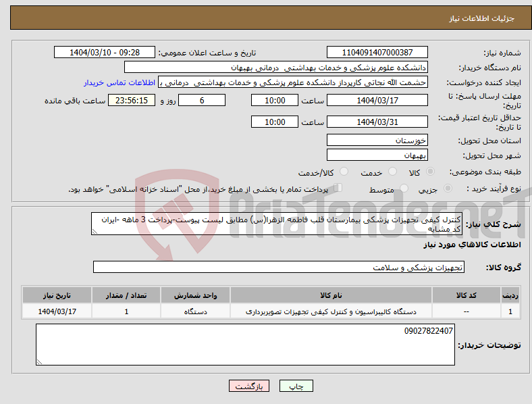Click the general need description text area

[277, 224]
